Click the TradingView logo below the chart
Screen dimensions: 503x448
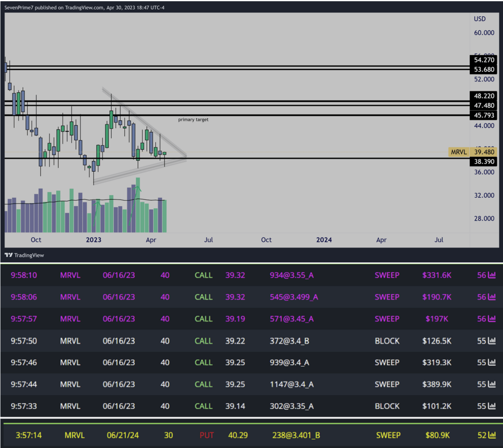coord(24,255)
